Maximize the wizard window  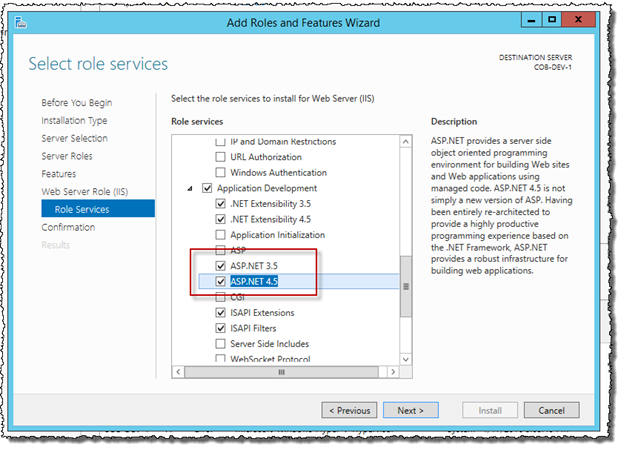(552, 20)
